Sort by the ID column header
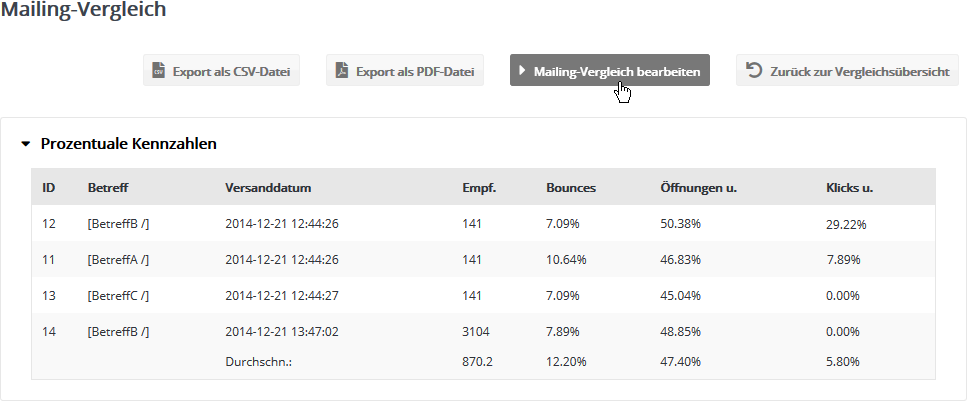The height and width of the screenshot is (401, 967). [x=48, y=187]
